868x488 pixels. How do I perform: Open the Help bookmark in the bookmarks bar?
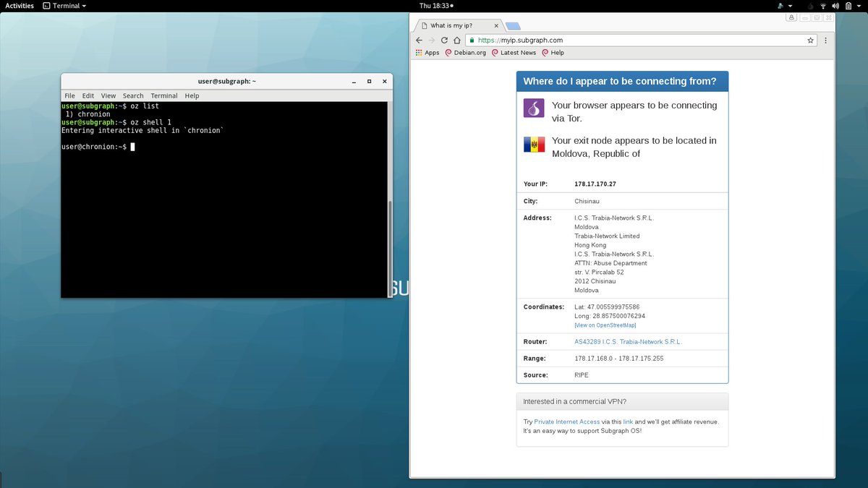coord(553,53)
